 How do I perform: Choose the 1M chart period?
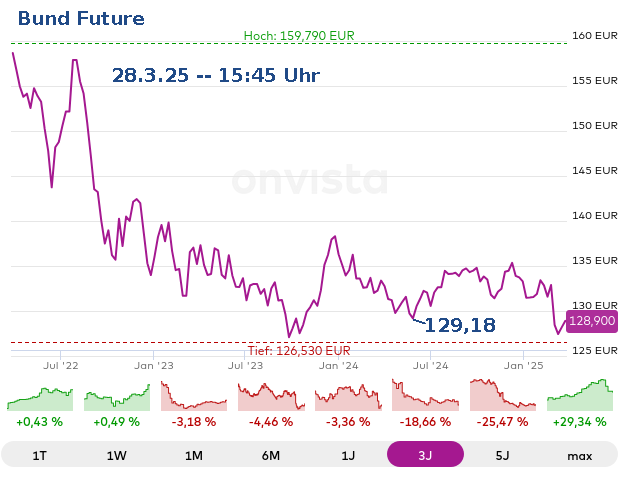tap(194, 455)
